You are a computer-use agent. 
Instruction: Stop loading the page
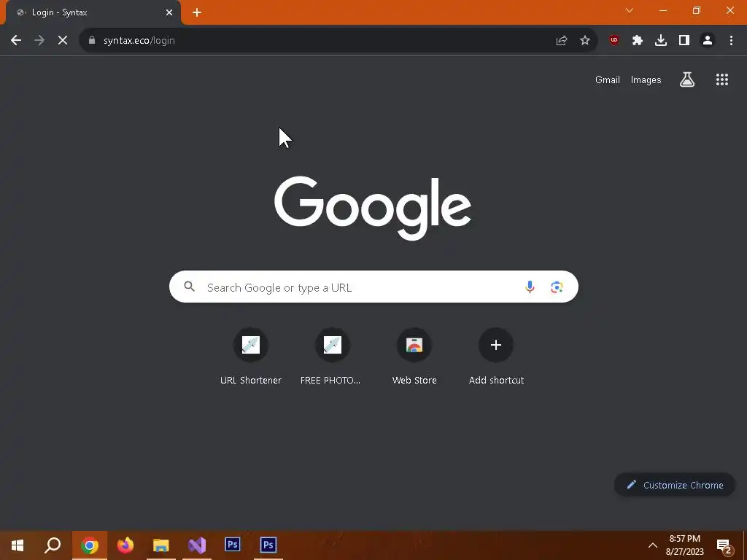coord(63,41)
